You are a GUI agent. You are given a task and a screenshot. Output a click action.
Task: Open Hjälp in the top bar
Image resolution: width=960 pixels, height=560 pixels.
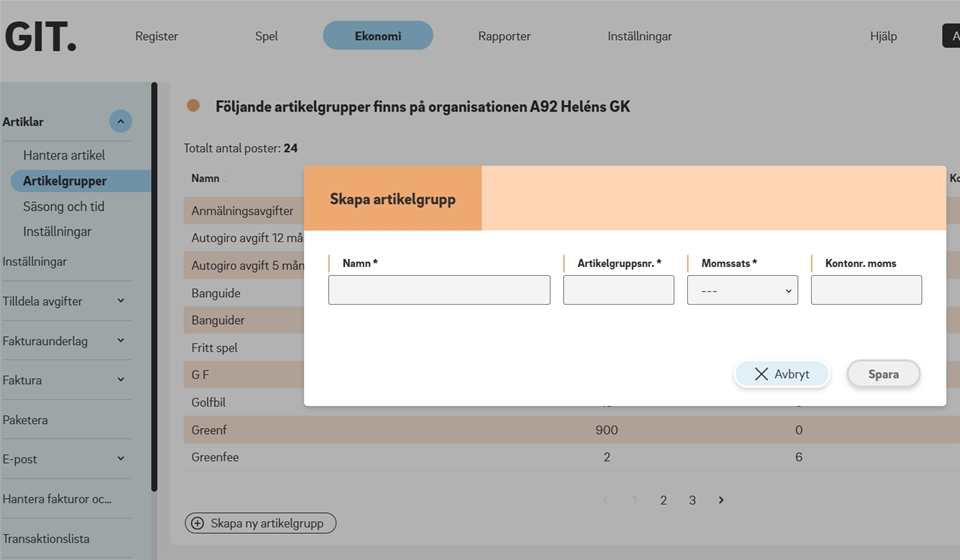pyautogui.click(x=883, y=36)
